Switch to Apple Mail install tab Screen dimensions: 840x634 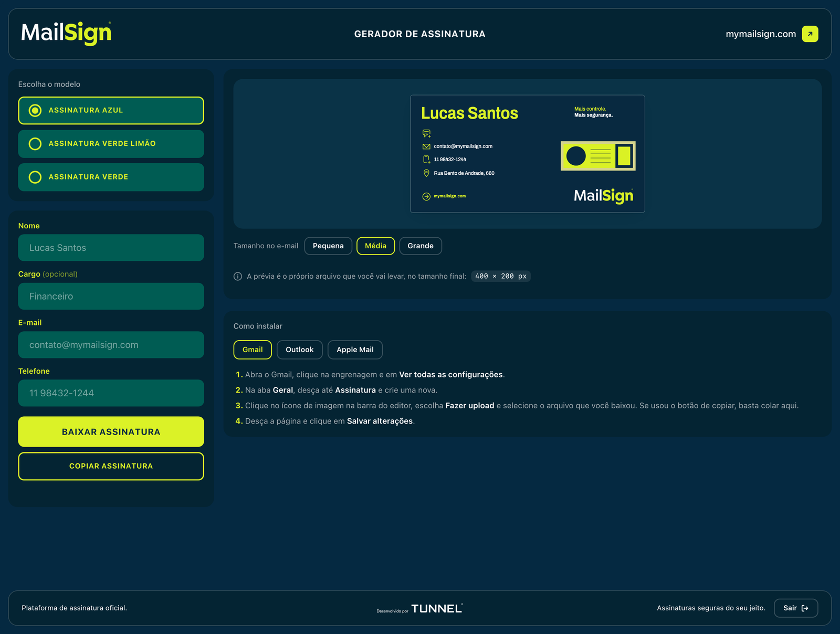point(355,350)
